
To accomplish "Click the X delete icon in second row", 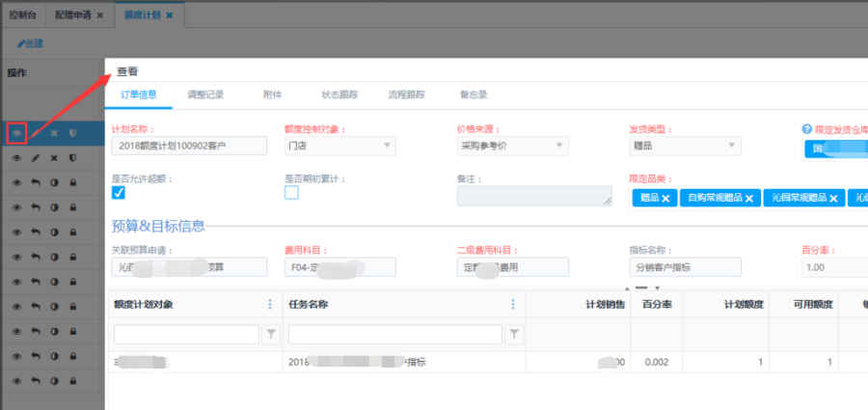I will (54, 157).
